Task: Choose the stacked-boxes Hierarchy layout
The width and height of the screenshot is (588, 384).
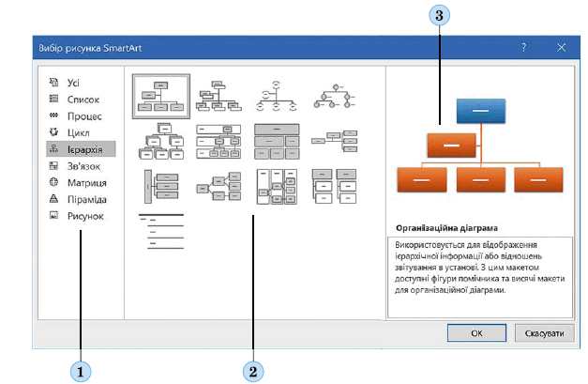Action: [161, 142]
